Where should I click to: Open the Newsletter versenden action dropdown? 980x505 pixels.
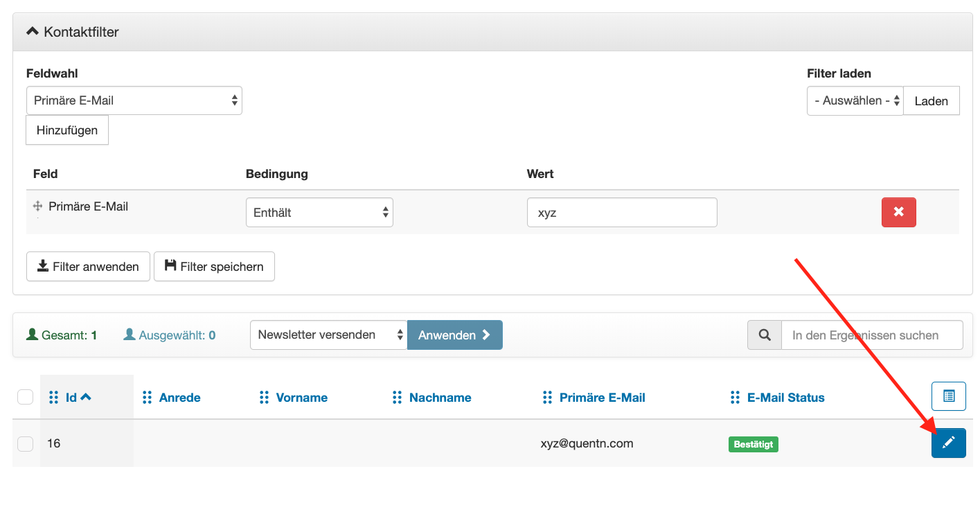point(328,335)
